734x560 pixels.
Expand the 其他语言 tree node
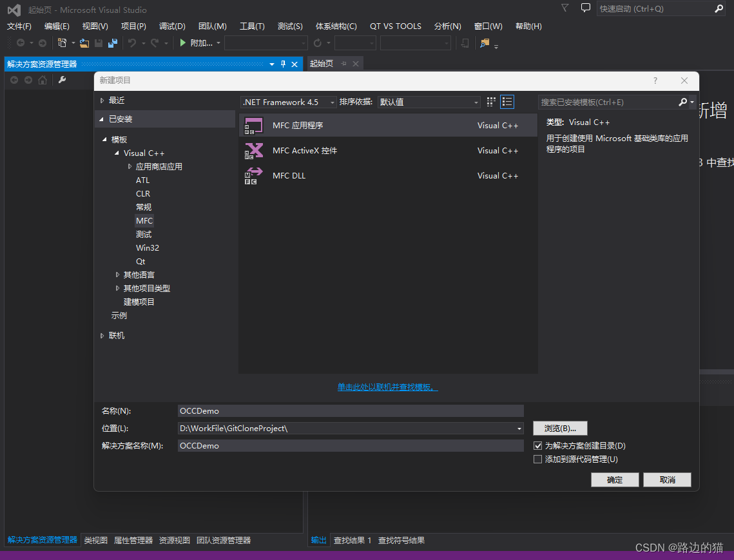pyautogui.click(x=117, y=275)
